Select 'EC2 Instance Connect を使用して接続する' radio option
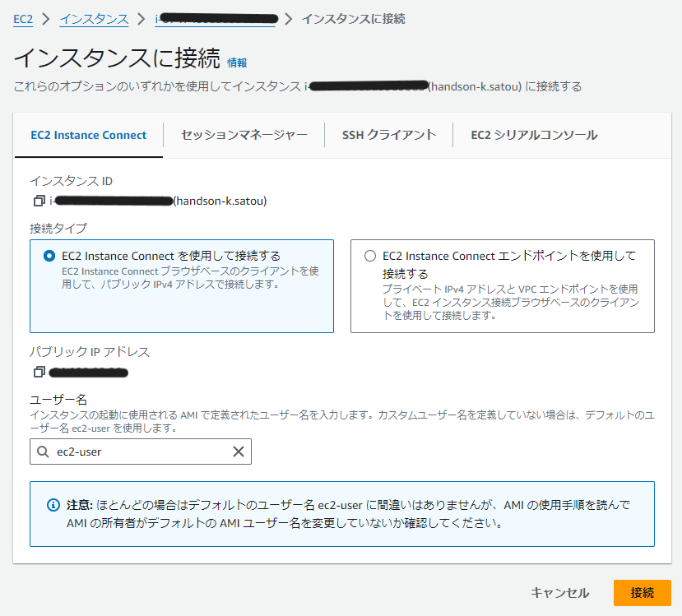The height and width of the screenshot is (616, 682). point(49,256)
